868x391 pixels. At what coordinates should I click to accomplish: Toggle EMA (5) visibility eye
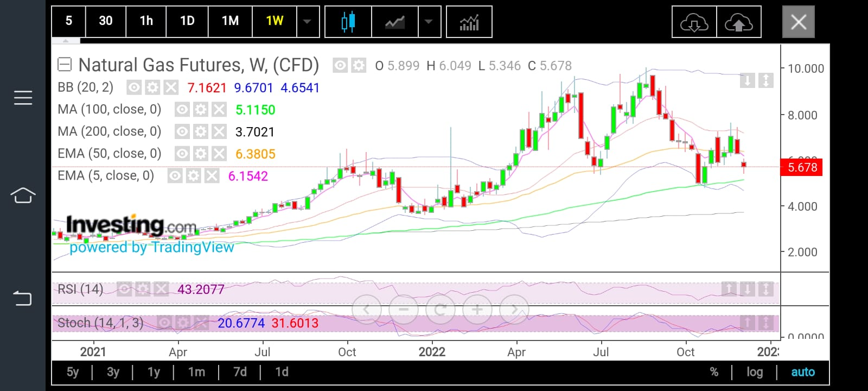[175, 176]
